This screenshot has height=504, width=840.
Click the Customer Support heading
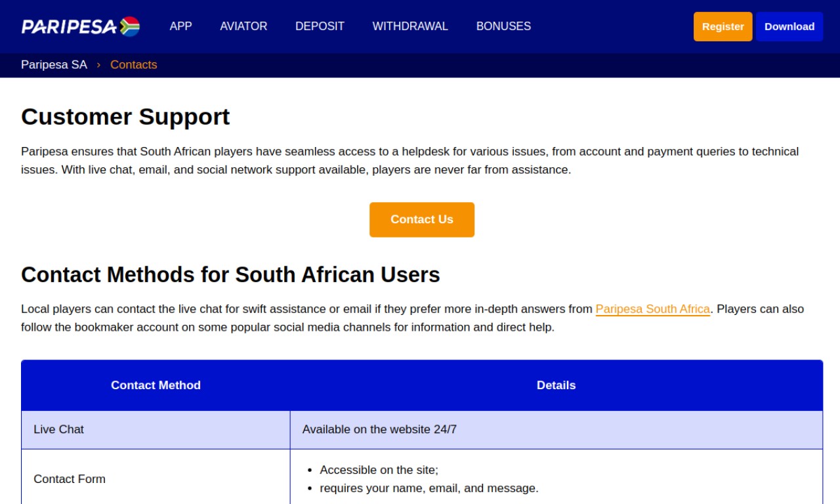125,116
